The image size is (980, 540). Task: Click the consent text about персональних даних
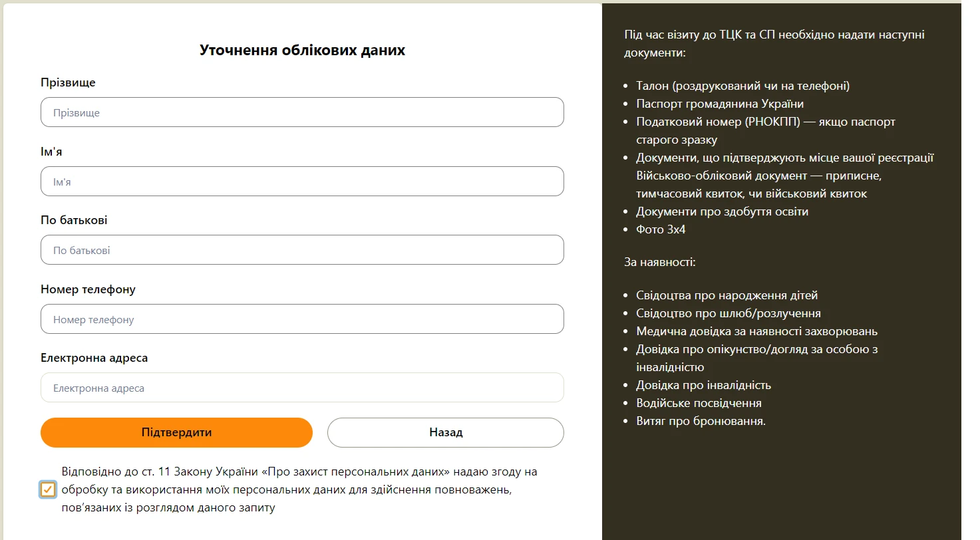[x=299, y=490]
